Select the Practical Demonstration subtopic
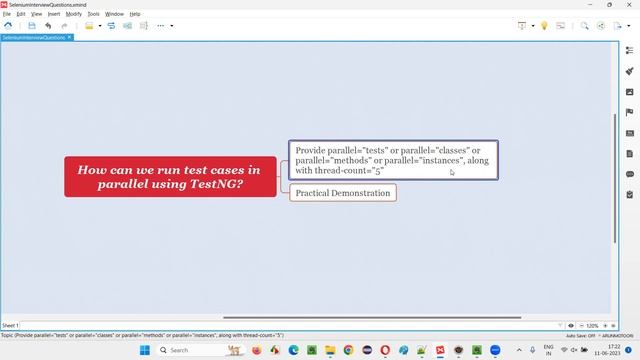Viewport: 640px width, 360px height. (x=343, y=193)
